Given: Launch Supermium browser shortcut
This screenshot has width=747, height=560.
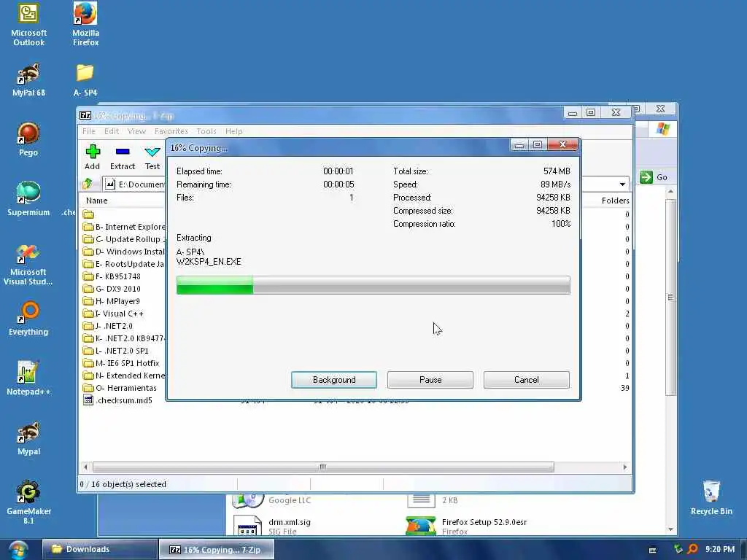Looking at the screenshot, I should 28,199.
